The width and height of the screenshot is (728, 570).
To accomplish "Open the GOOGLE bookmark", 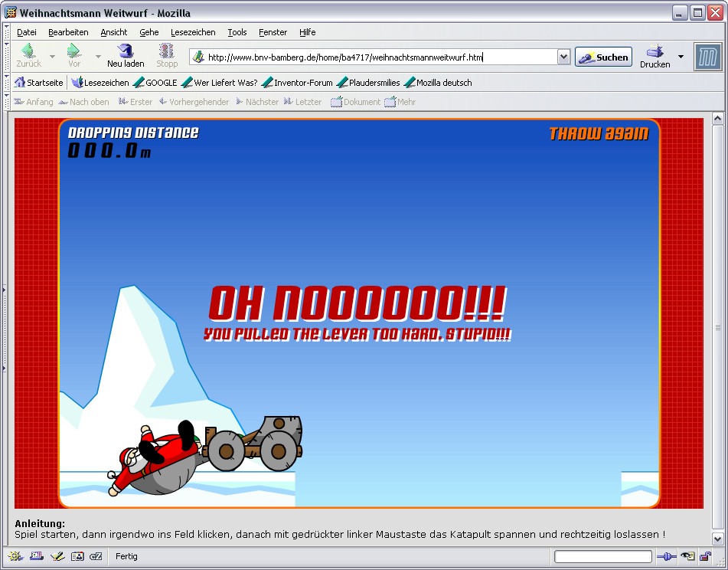I will [155, 83].
